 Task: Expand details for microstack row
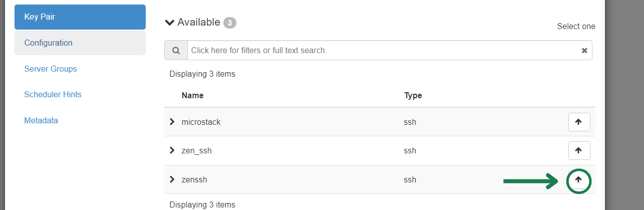point(172,122)
